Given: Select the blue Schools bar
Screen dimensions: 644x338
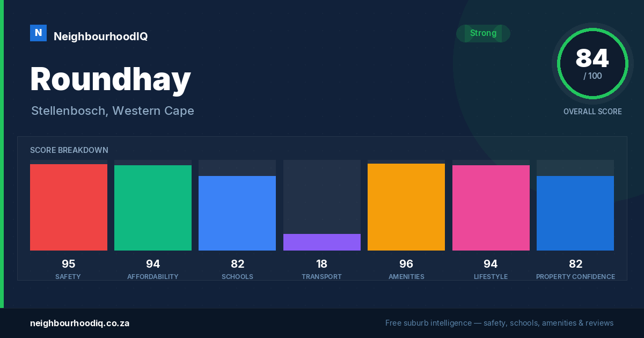Looking at the screenshot, I should pyautogui.click(x=237, y=213).
